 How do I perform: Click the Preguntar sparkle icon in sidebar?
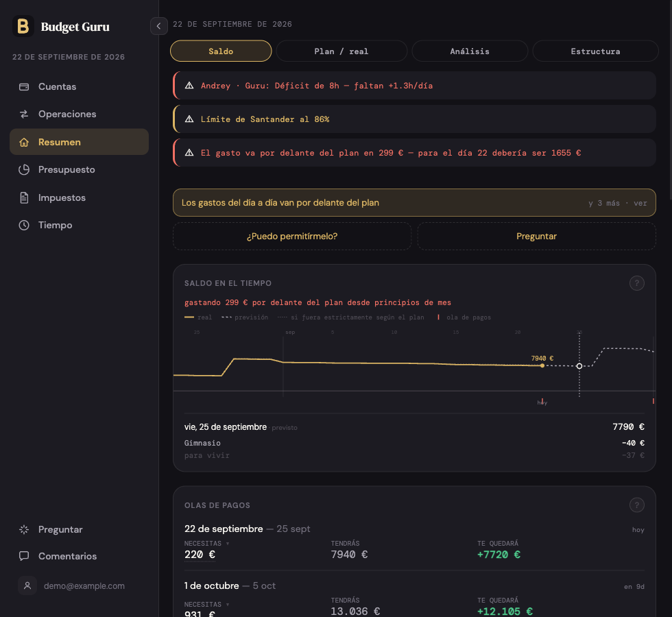tap(24, 529)
